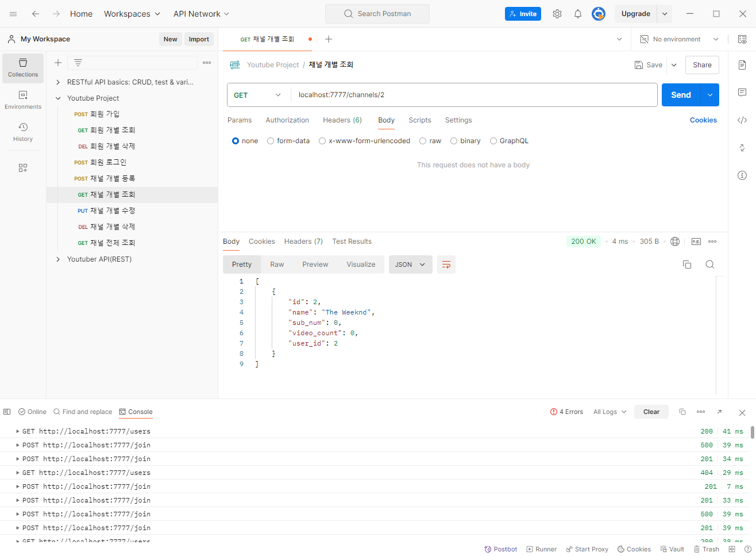Open the PUT 채널 개별 수정 request

pos(132,210)
